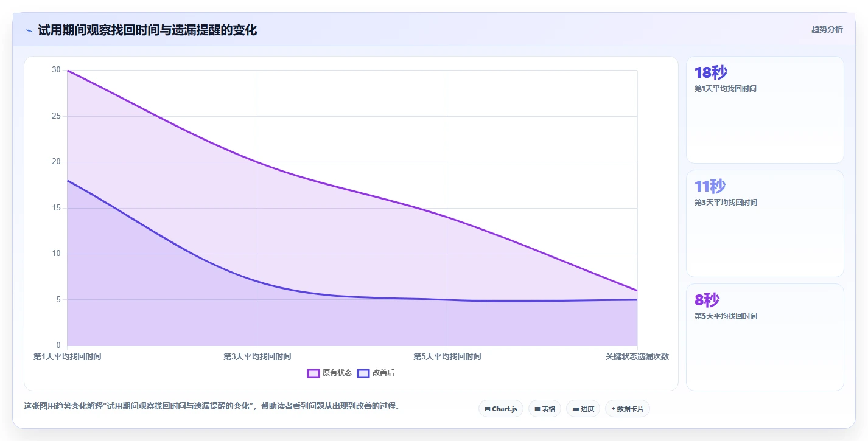Click the x-axis label 第3天平均找回时间
Viewport: 868px width, 441px height.
(x=257, y=356)
